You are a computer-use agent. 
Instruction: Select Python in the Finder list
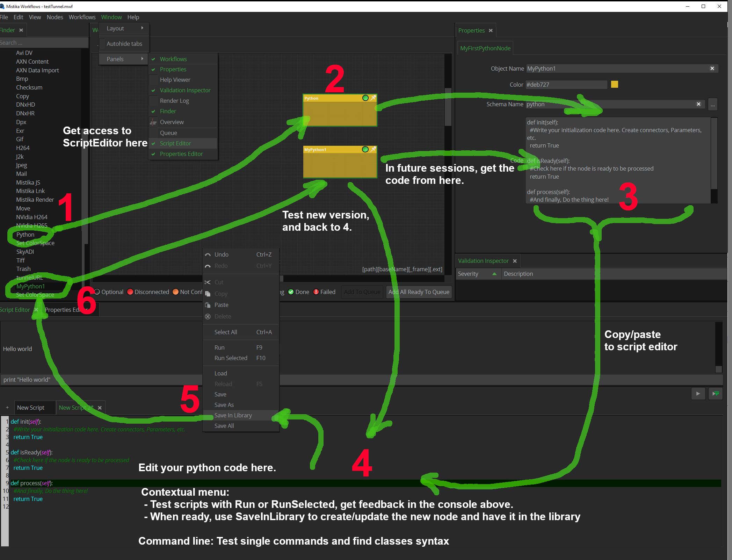25,235
